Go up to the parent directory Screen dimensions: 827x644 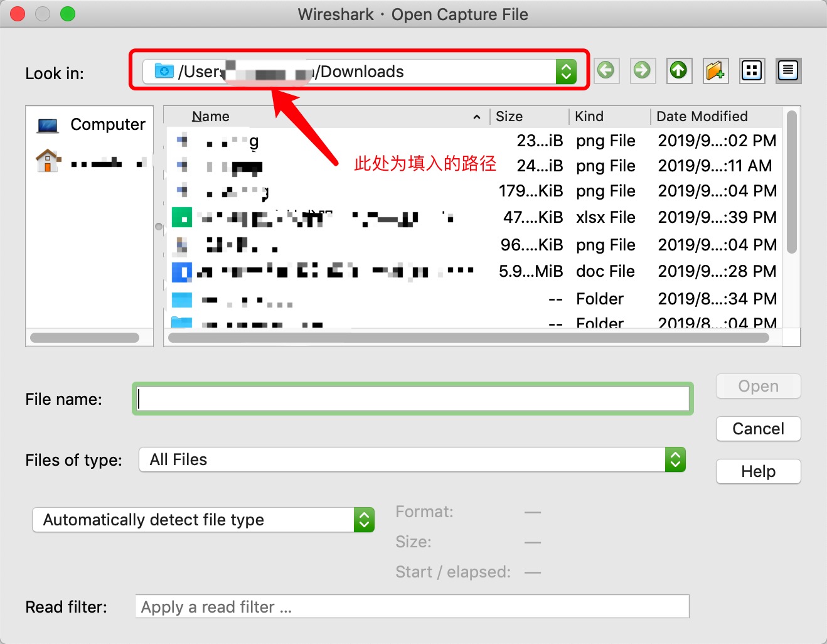click(679, 71)
